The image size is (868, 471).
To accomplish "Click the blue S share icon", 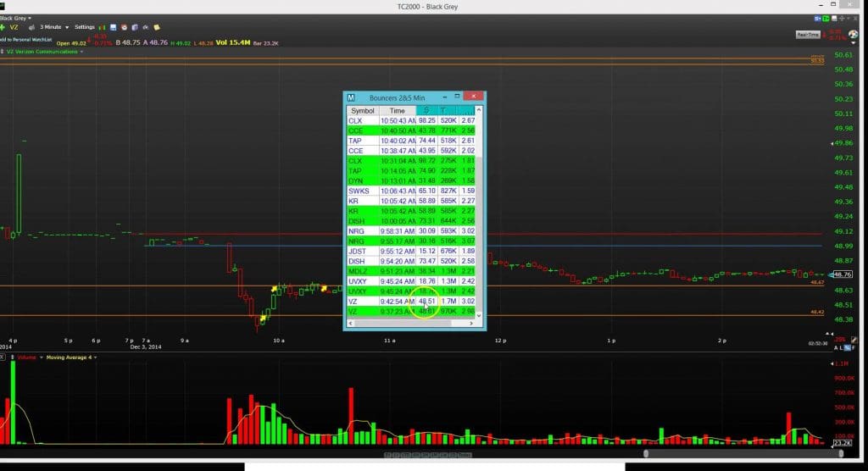I will [x=818, y=19].
